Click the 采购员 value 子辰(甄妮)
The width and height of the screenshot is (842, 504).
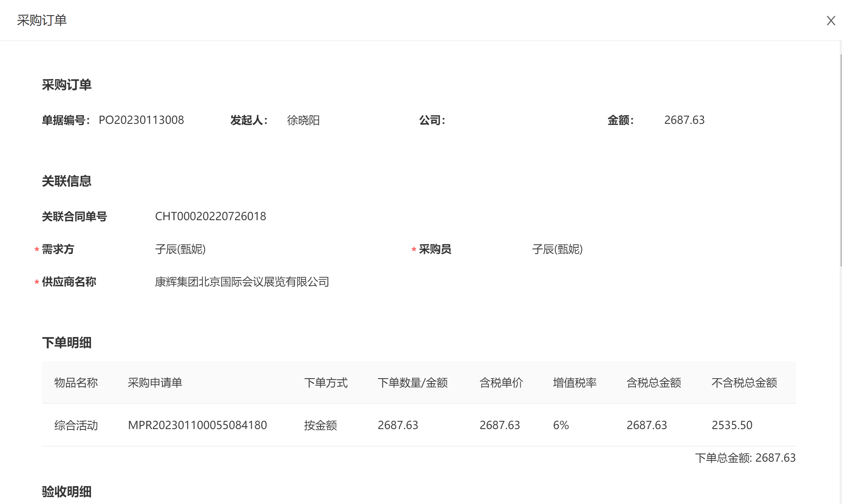click(557, 249)
